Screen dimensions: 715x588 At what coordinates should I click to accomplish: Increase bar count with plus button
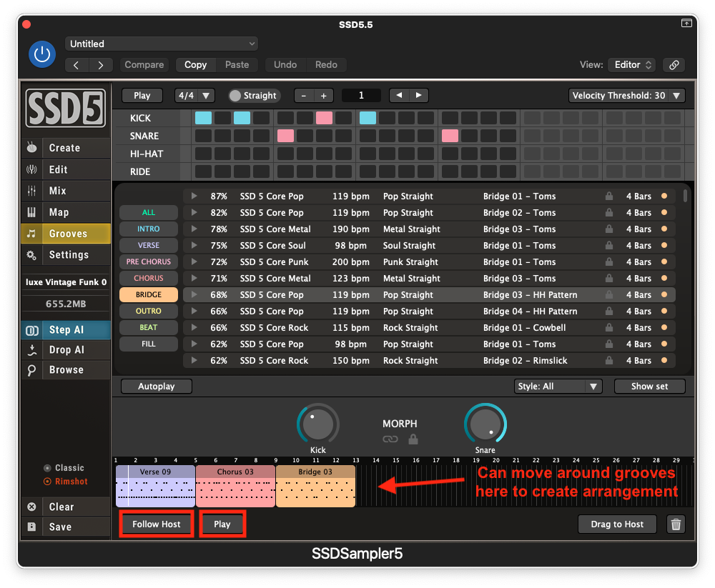(324, 96)
